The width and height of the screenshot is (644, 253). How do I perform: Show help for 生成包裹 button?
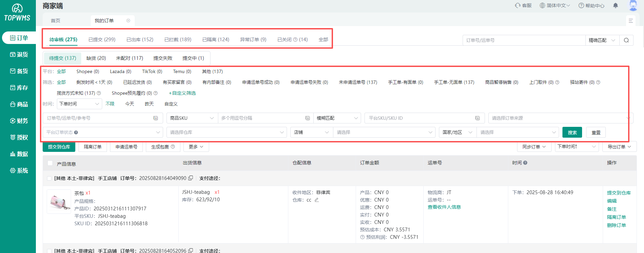(x=173, y=146)
